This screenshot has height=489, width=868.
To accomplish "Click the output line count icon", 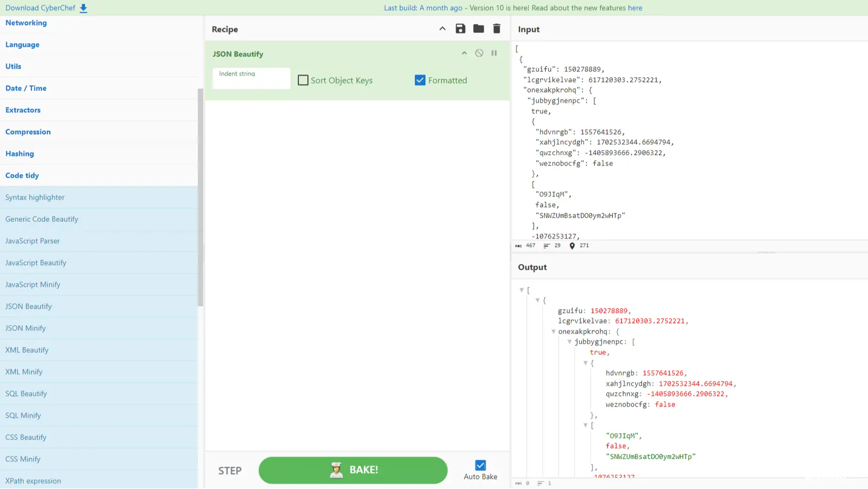I will (x=540, y=484).
